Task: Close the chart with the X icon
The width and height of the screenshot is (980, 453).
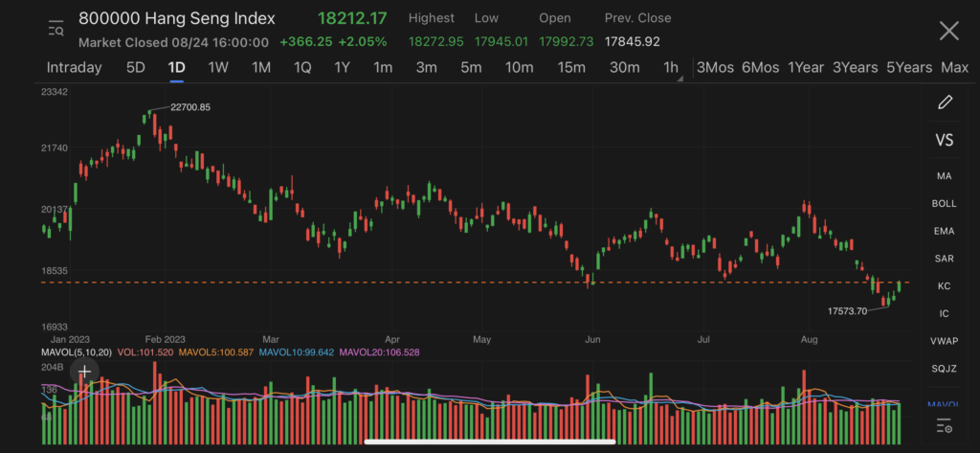Action: (948, 30)
